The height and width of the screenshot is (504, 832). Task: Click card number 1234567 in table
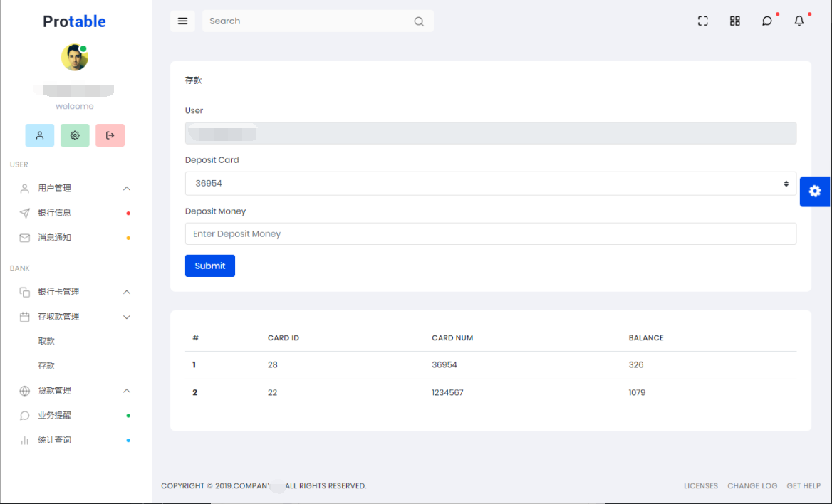click(447, 392)
